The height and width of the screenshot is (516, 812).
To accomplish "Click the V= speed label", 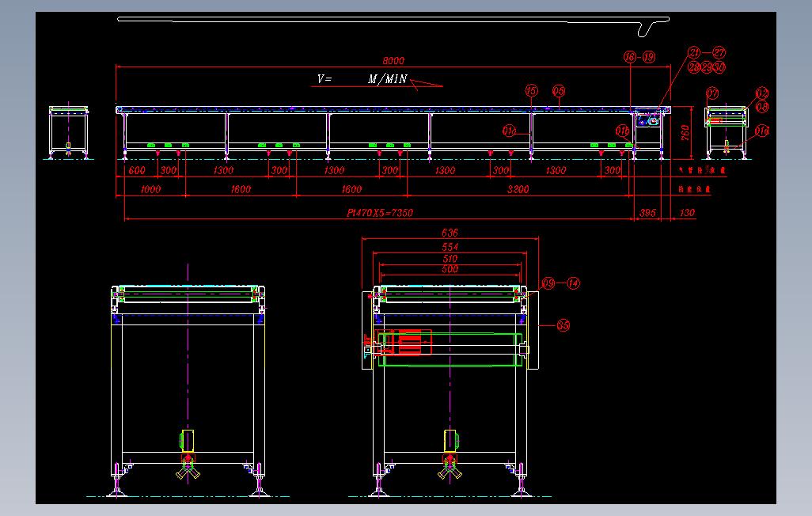I will 324,79.
